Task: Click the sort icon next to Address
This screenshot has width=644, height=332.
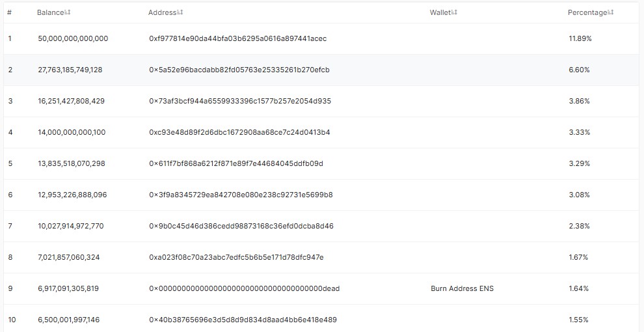Action: 180,13
